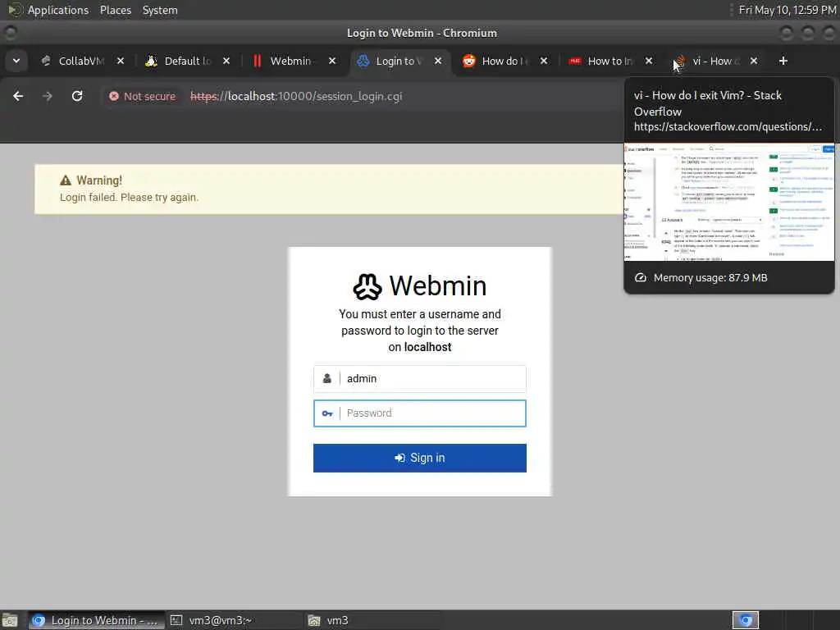Switch to the vi - How do Stack Overflow tab
Screen dimensions: 840x630
tap(715, 61)
